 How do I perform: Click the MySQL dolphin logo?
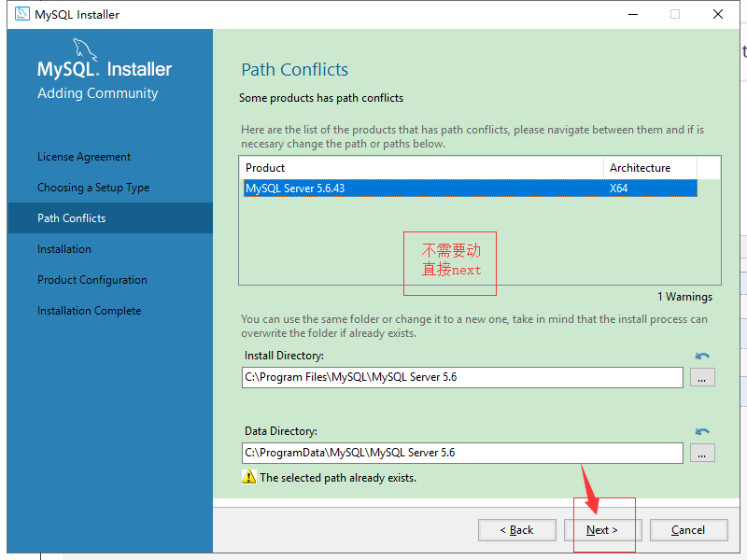85,49
